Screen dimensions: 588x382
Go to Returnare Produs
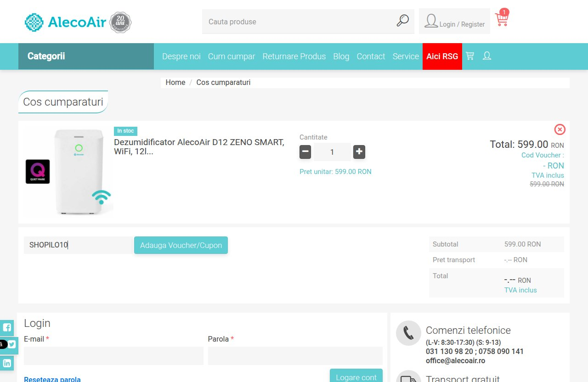tap(294, 56)
